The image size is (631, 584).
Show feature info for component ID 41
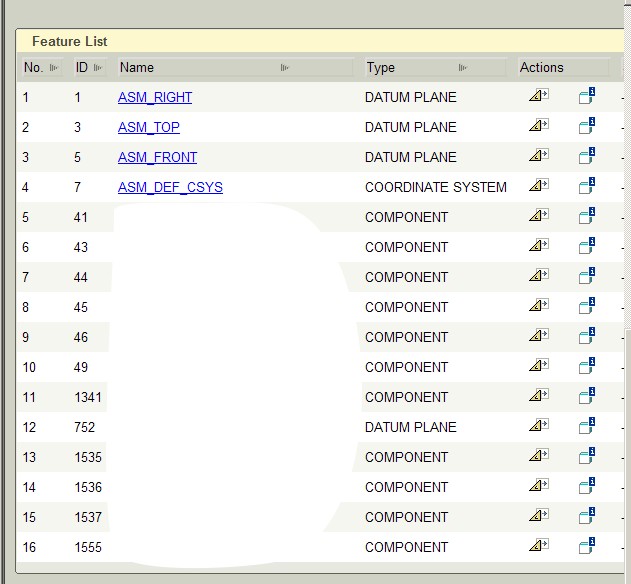pos(587,216)
